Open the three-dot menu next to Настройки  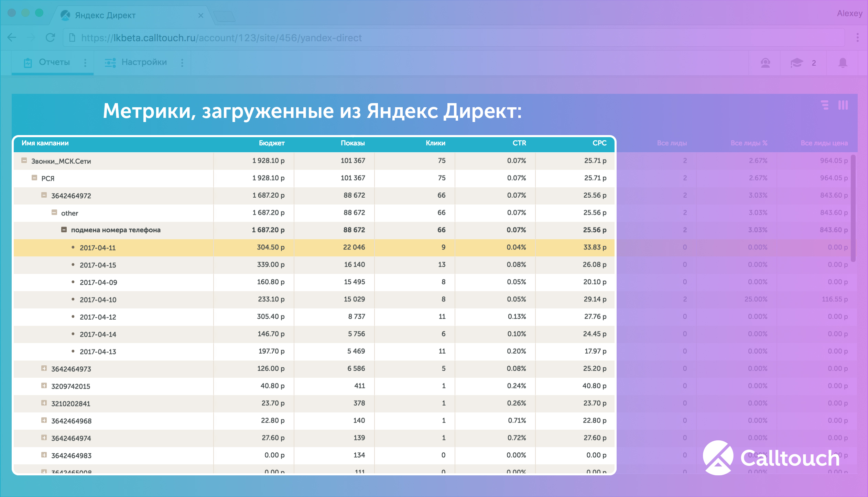[182, 63]
